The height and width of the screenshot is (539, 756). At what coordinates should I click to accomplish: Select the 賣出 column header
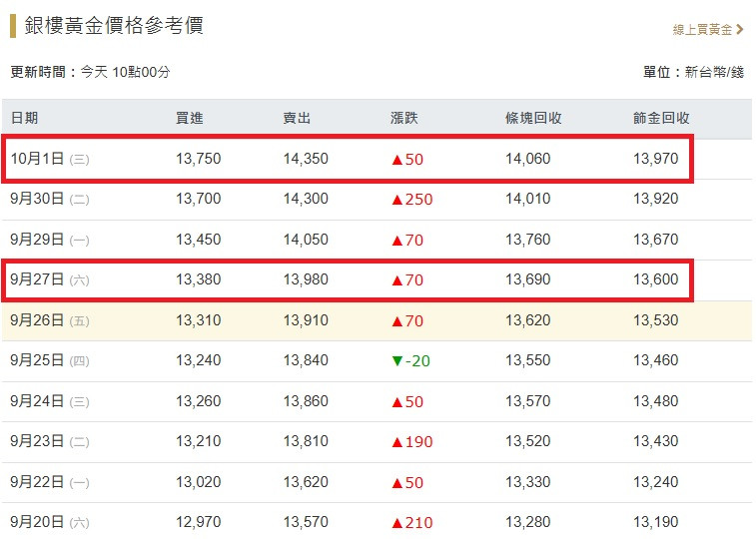click(x=297, y=118)
